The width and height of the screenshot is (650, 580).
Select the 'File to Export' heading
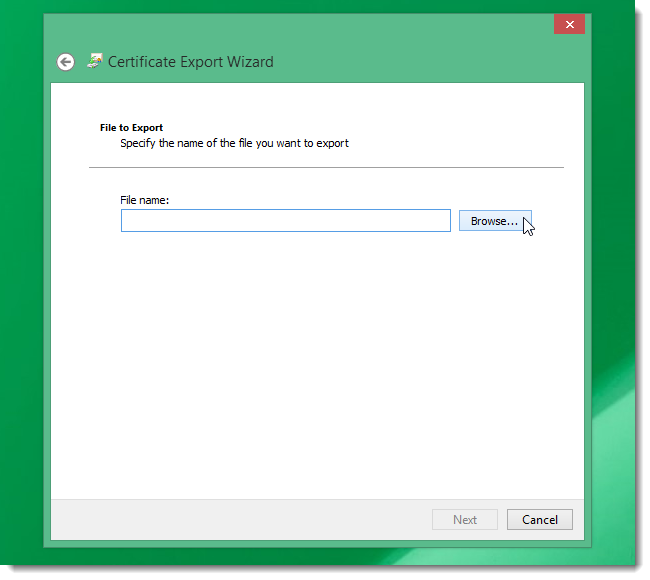pos(131,128)
